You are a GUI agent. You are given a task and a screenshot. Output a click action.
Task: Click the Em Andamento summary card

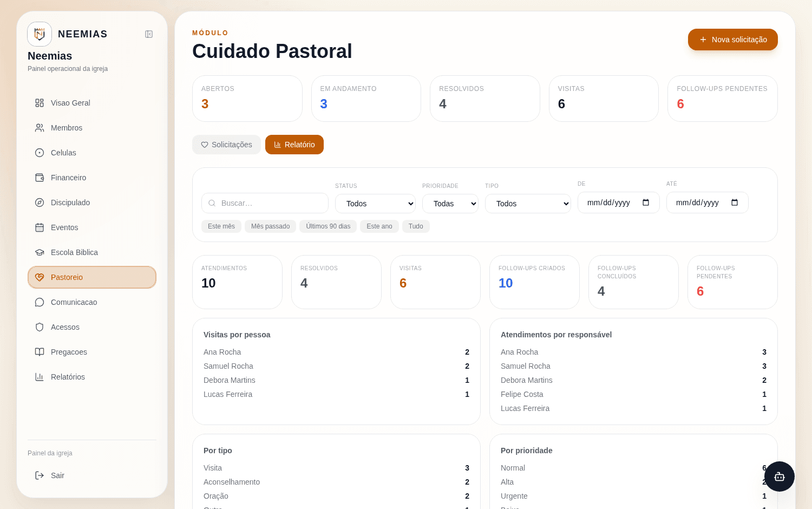pyautogui.click(x=366, y=99)
